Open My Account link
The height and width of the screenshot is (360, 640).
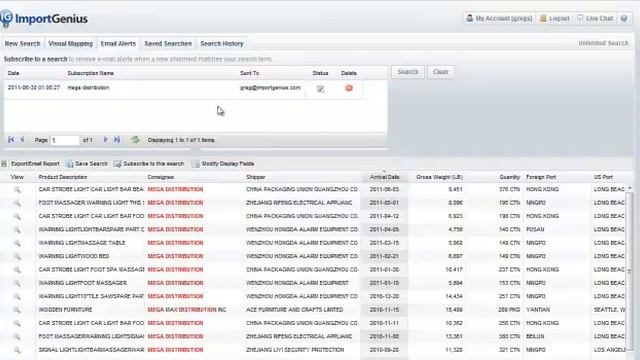[499, 18]
